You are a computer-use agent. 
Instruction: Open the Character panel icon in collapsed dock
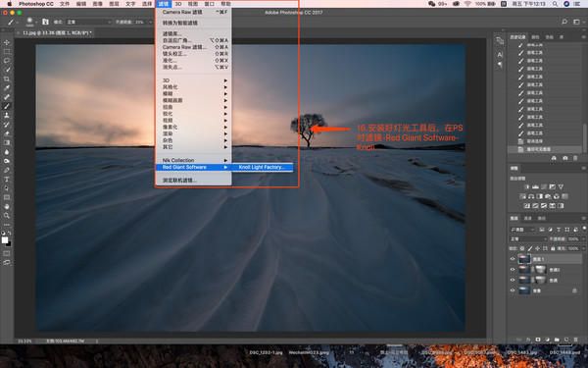[500, 55]
